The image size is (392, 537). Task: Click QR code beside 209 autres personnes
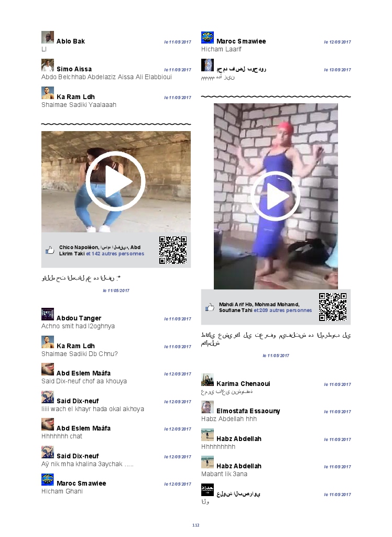click(x=333, y=307)
